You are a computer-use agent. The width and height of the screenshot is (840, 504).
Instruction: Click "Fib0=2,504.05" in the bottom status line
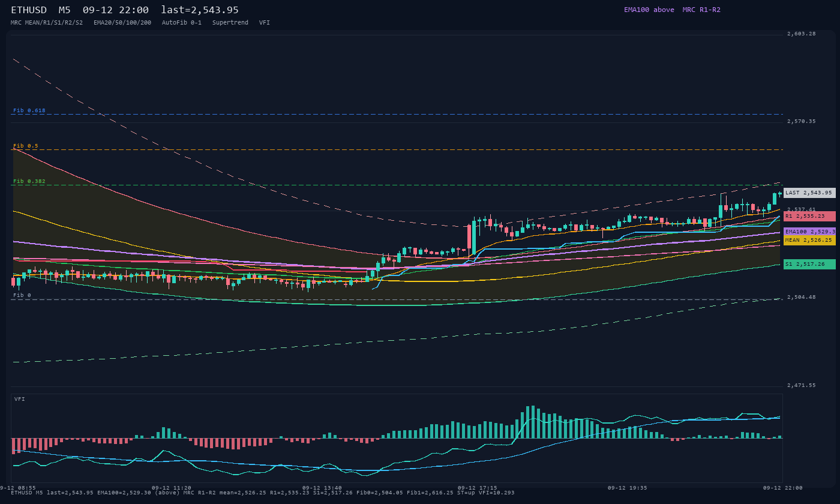coord(380,493)
